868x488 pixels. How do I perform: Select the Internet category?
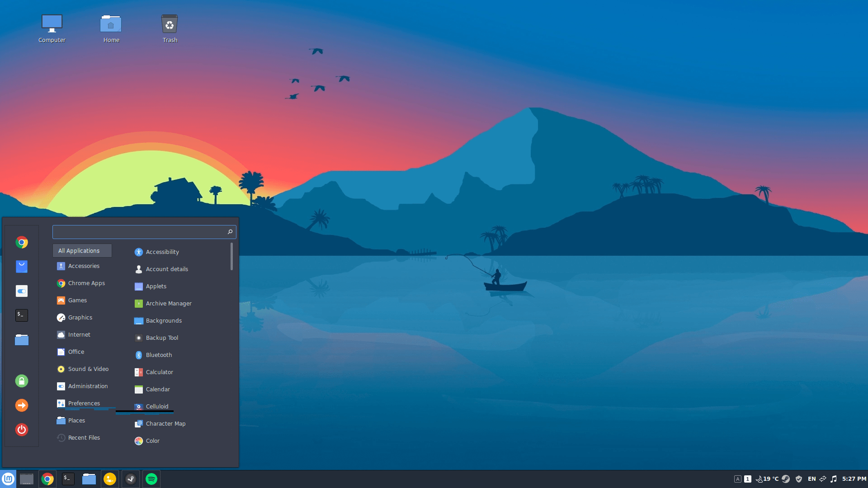point(82,335)
